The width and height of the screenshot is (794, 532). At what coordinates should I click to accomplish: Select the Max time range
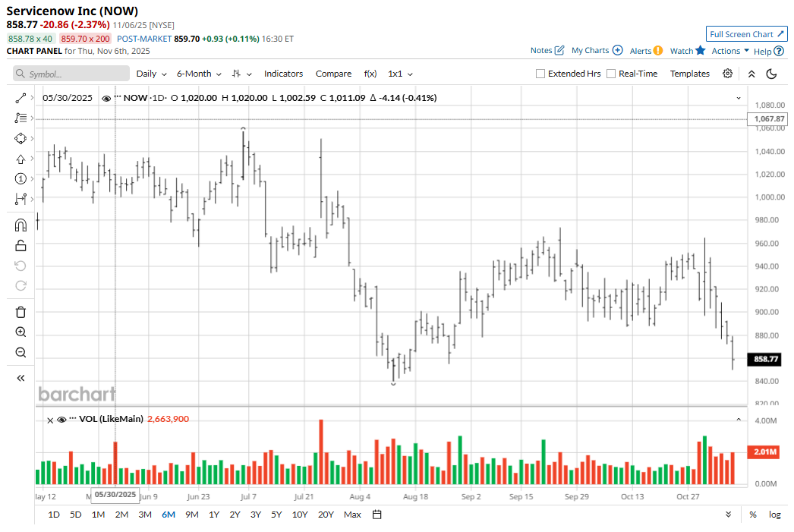click(x=352, y=515)
